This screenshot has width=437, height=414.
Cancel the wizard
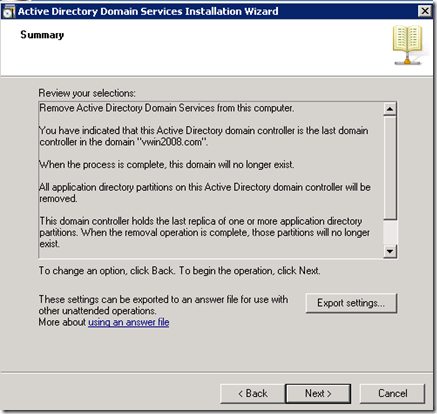[x=392, y=394]
